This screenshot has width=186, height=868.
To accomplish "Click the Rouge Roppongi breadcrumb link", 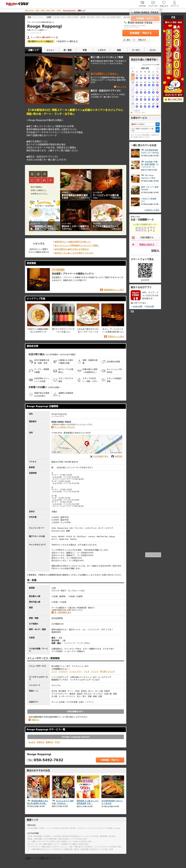I will pyautogui.click(x=69, y=10).
